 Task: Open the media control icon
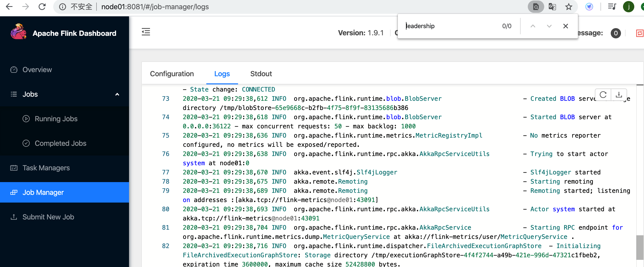pos(612,7)
